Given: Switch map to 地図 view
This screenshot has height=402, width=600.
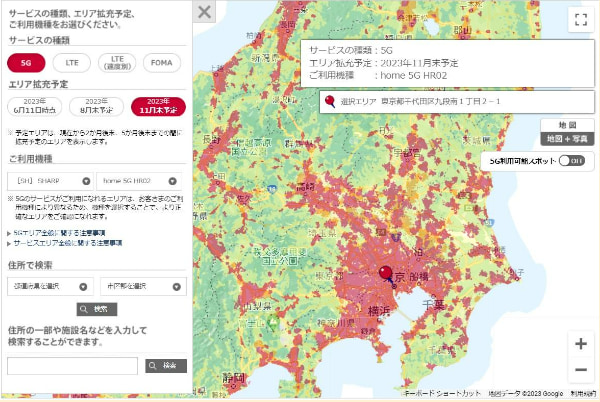Looking at the screenshot, I should 567,125.
